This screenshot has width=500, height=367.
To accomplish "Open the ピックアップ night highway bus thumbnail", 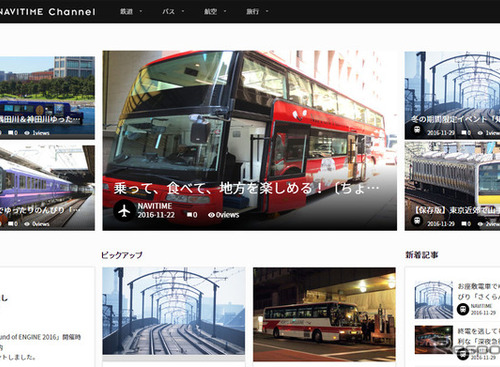I will tap(324, 314).
